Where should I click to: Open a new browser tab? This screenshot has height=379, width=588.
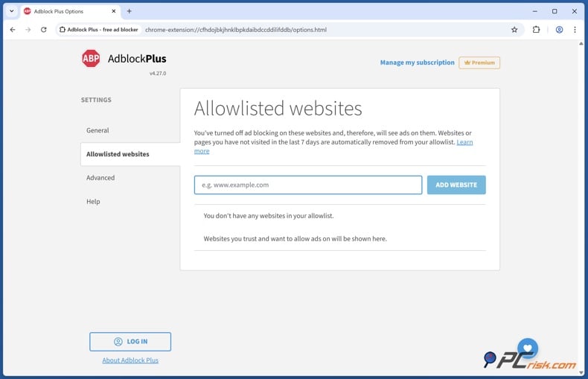pyautogui.click(x=129, y=11)
